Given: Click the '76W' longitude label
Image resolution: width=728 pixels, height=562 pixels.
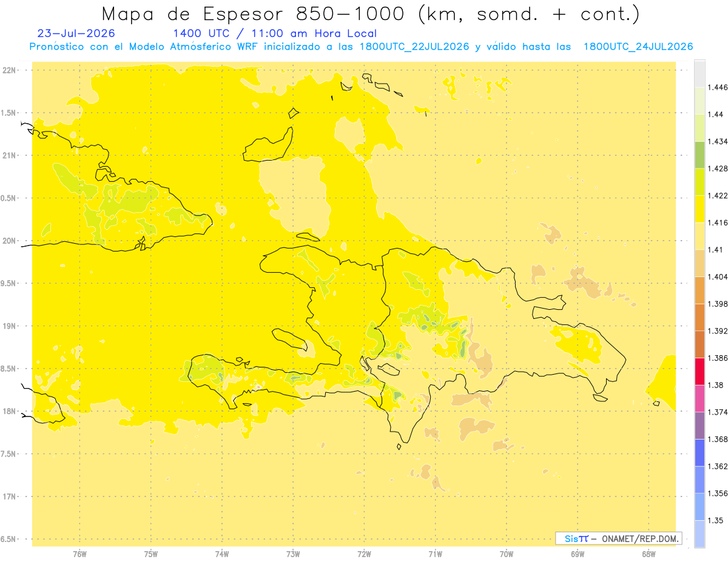Looking at the screenshot, I should coord(79,554).
